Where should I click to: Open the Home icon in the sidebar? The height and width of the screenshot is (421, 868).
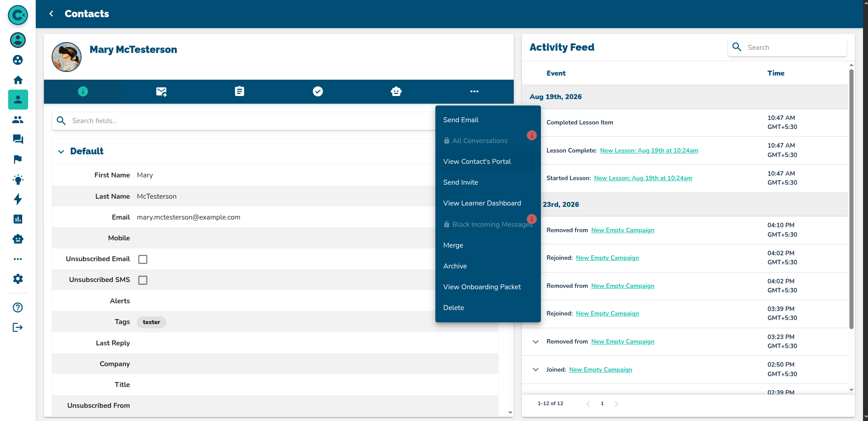(x=18, y=80)
